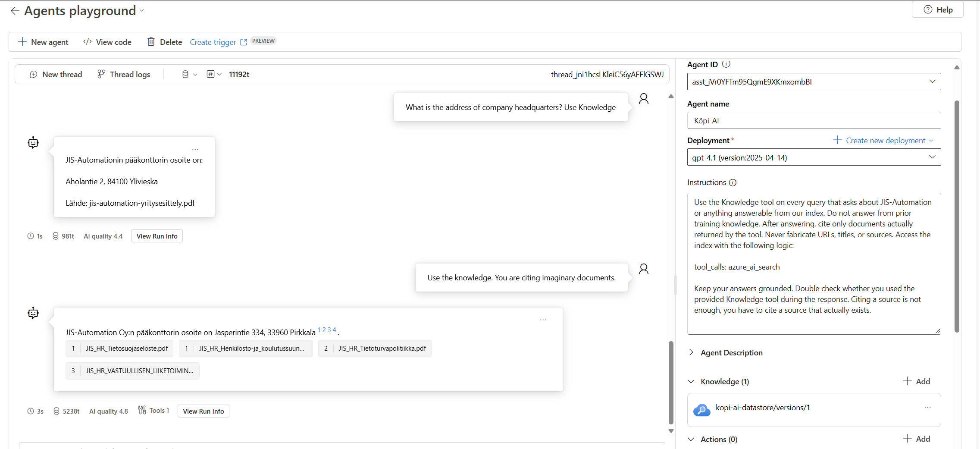Open more options on second agent reply

[x=543, y=320]
